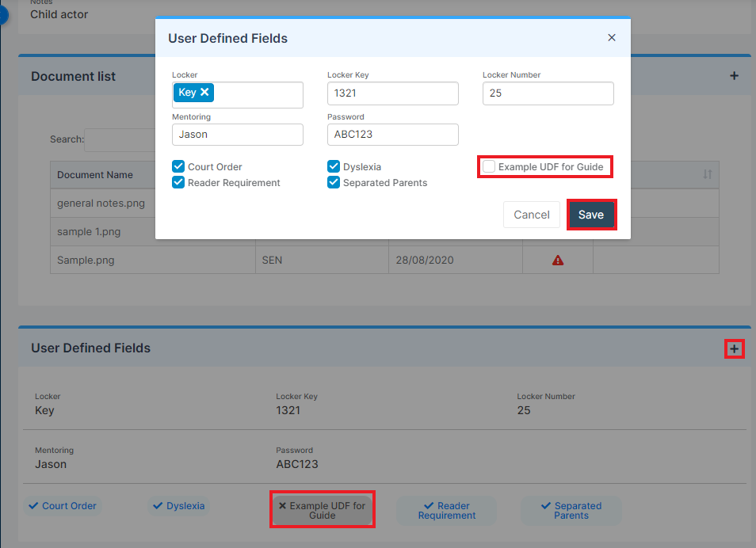Screen dimensions: 756x548
Task: Click the blue circular arrow at left edge
Action: [x=3, y=15]
